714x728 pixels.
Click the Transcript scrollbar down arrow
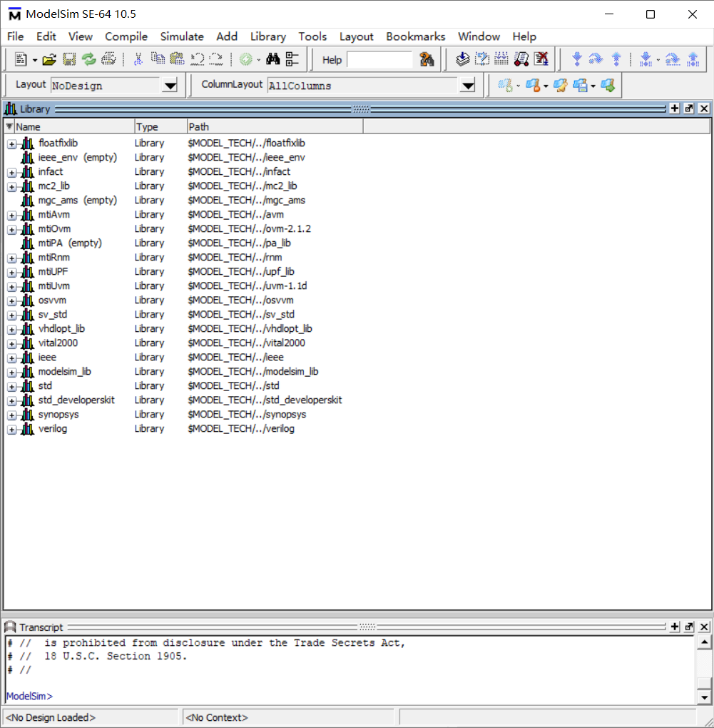click(704, 697)
